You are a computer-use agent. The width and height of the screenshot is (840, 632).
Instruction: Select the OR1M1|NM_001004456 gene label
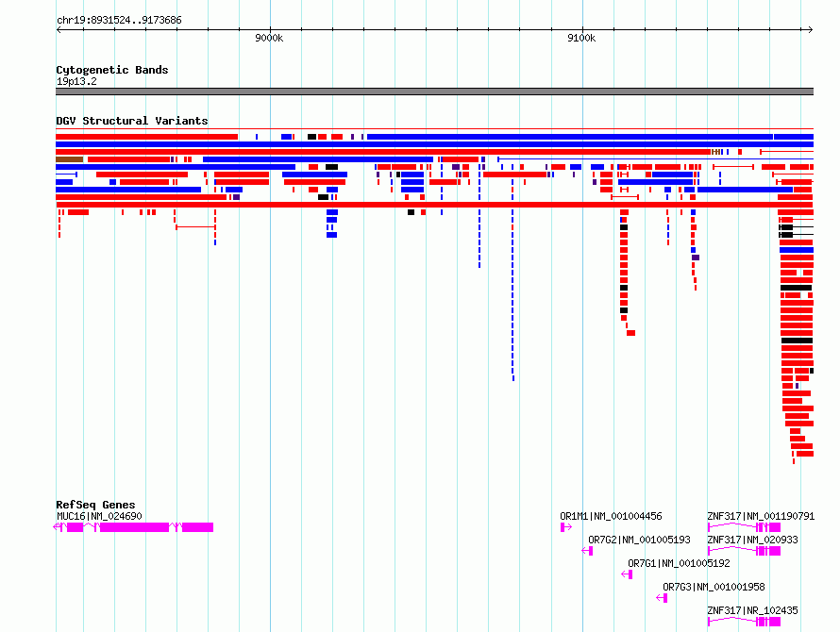click(x=611, y=516)
